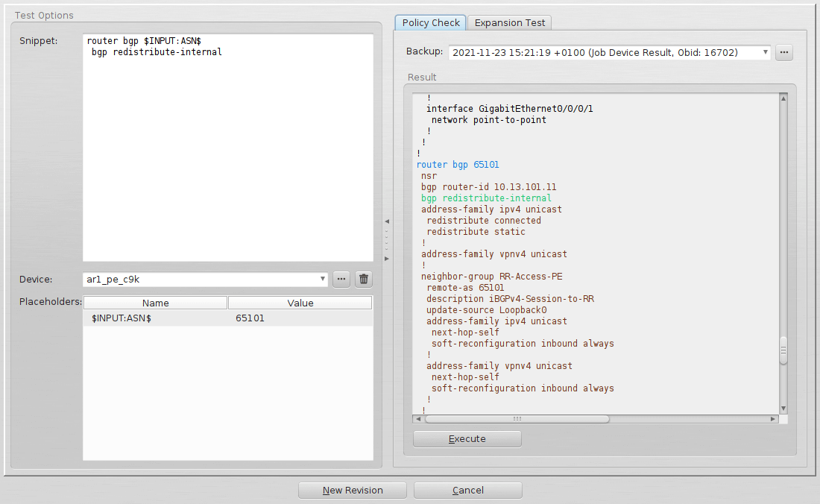Click the scroll up arrow in Result
The image size is (820, 504).
pyautogui.click(x=783, y=98)
